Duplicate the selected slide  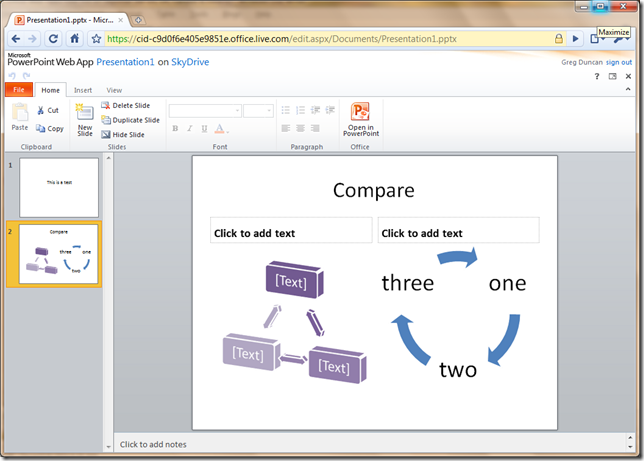click(x=131, y=120)
